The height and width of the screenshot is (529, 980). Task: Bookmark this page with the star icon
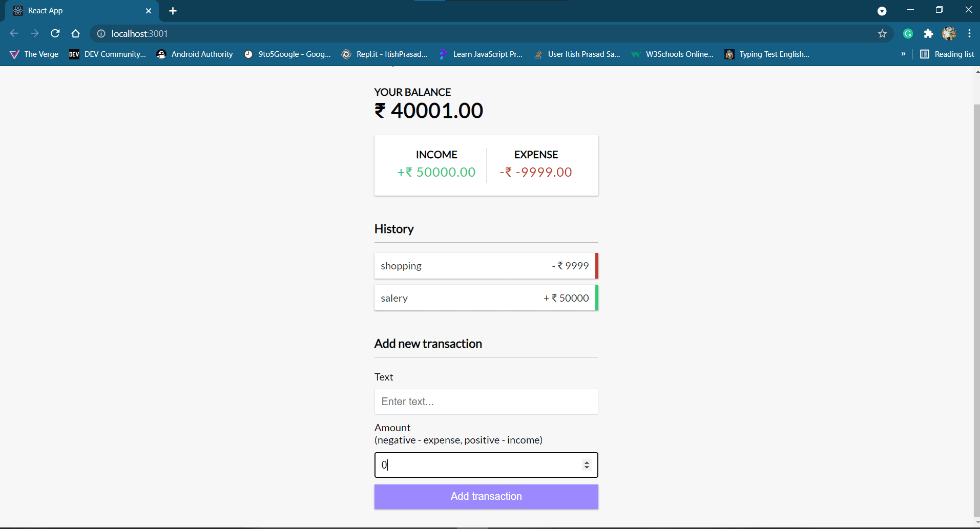point(882,33)
